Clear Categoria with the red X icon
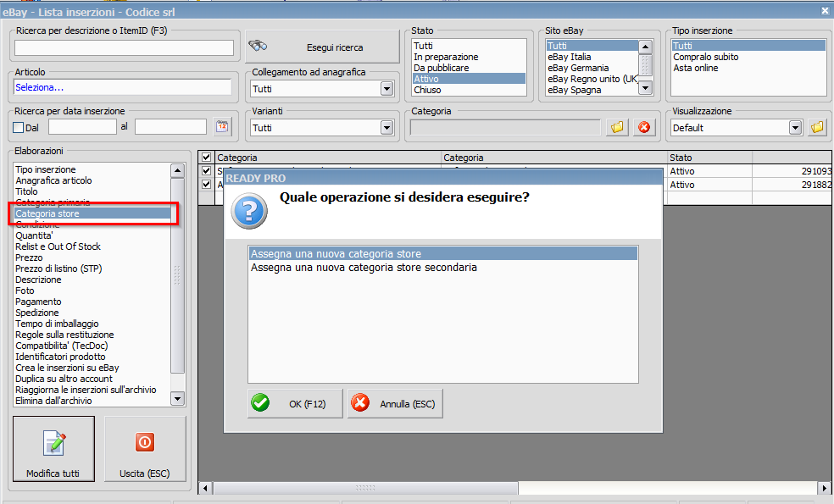The image size is (834, 504). click(x=644, y=127)
